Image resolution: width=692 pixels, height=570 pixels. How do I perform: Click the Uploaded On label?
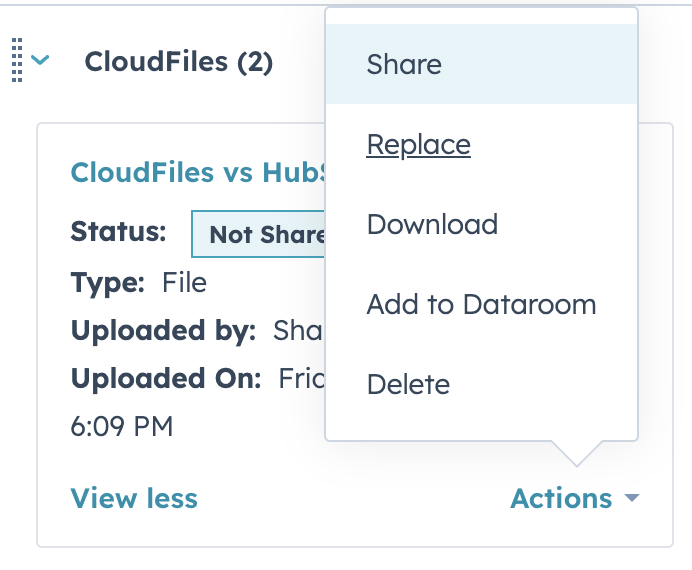pos(166,378)
